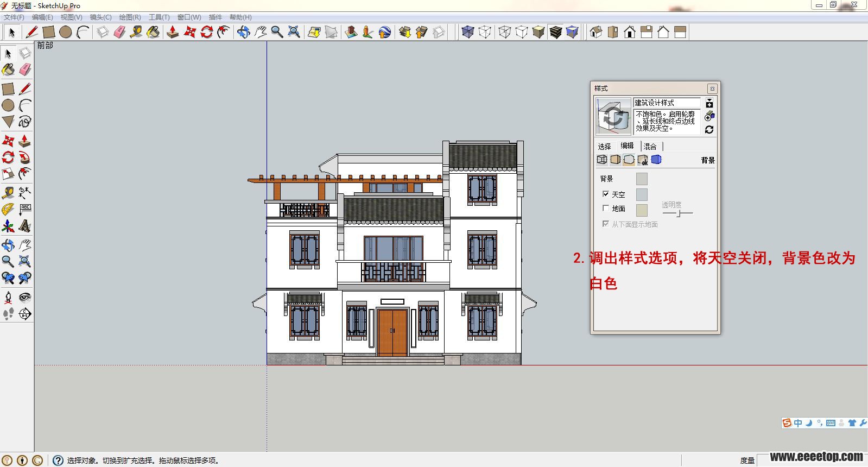Switch to Hidden Line face style
The width and height of the screenshot is (868, 467).
pos(522,32)
